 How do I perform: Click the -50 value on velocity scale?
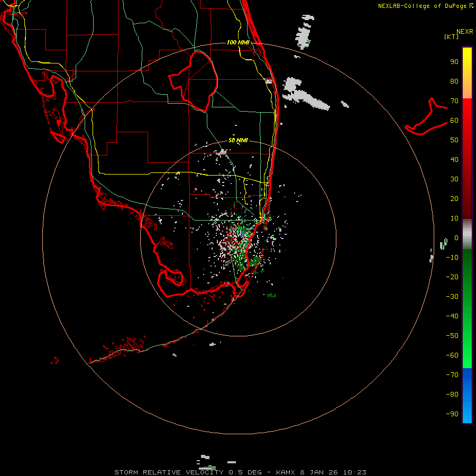452,336
